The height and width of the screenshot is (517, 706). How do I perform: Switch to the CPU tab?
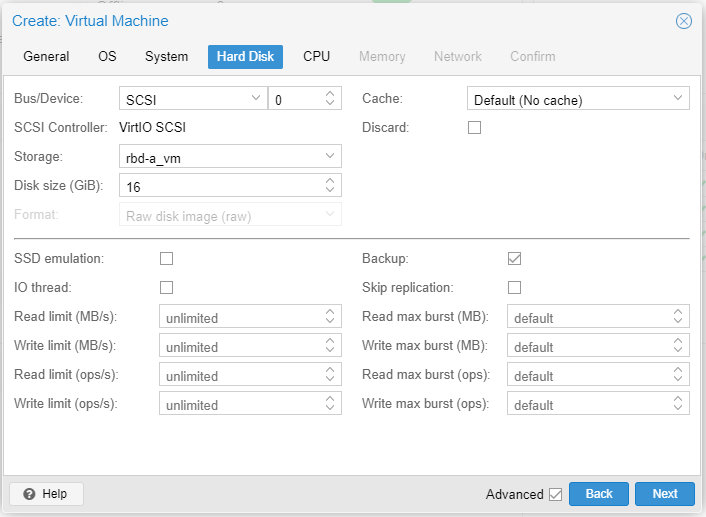coord(317,56)
